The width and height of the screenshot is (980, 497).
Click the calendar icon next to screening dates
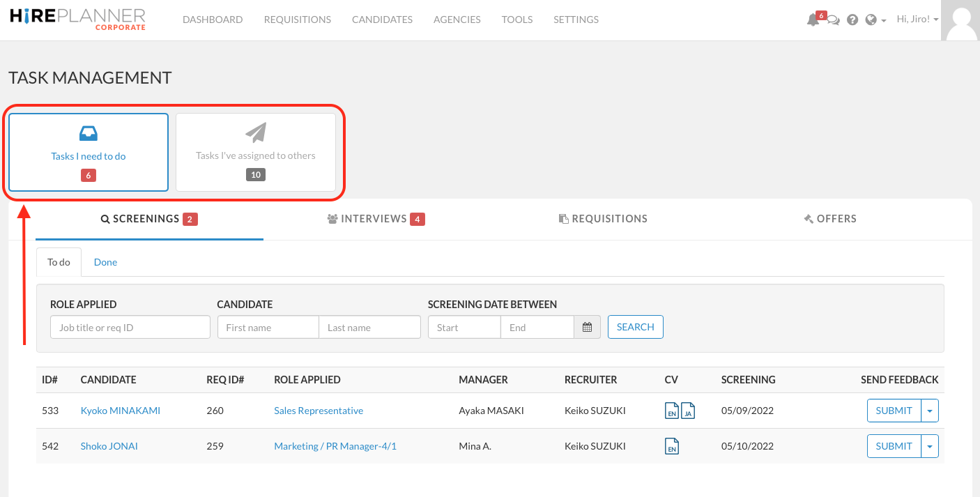click(x=587, y=326)
